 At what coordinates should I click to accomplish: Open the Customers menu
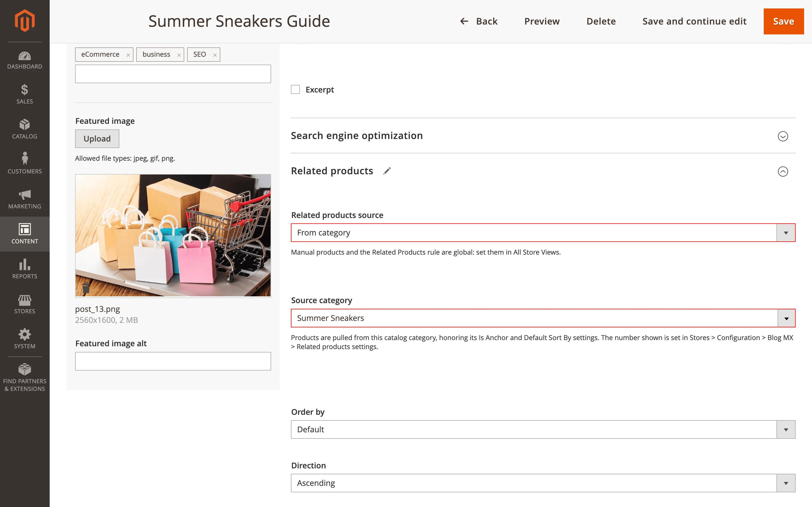click(25, 164)
